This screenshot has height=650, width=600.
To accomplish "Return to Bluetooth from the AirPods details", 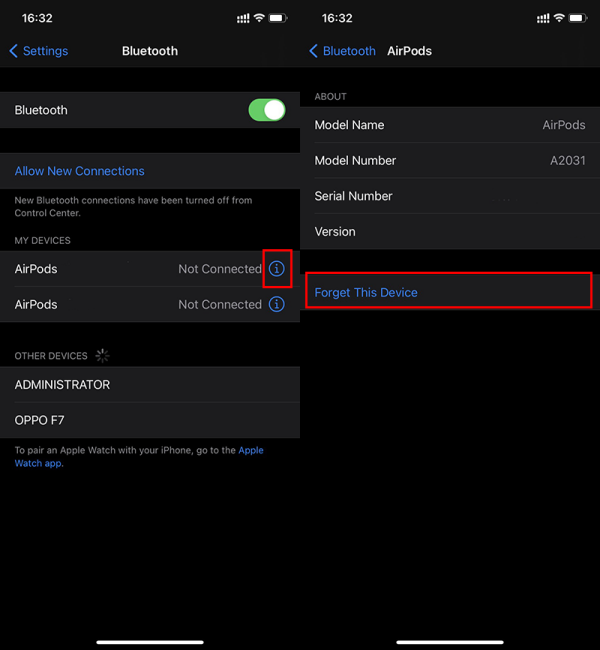I will [x=342, y=51].
